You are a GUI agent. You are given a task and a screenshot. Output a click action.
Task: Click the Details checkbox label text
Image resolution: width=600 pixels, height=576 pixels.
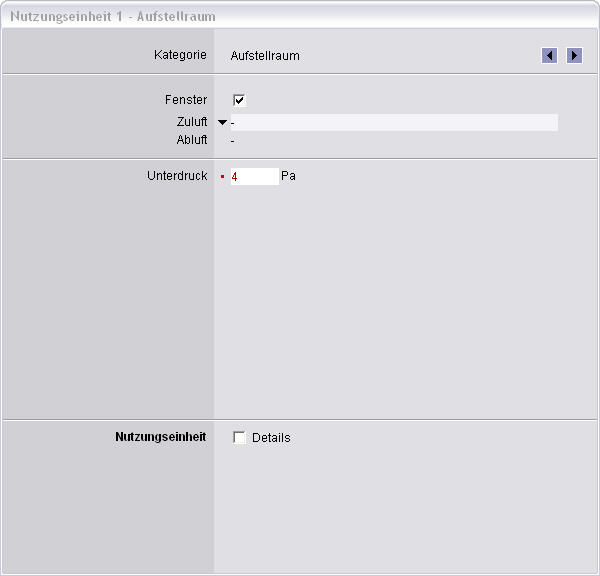(x=271, y=438)
